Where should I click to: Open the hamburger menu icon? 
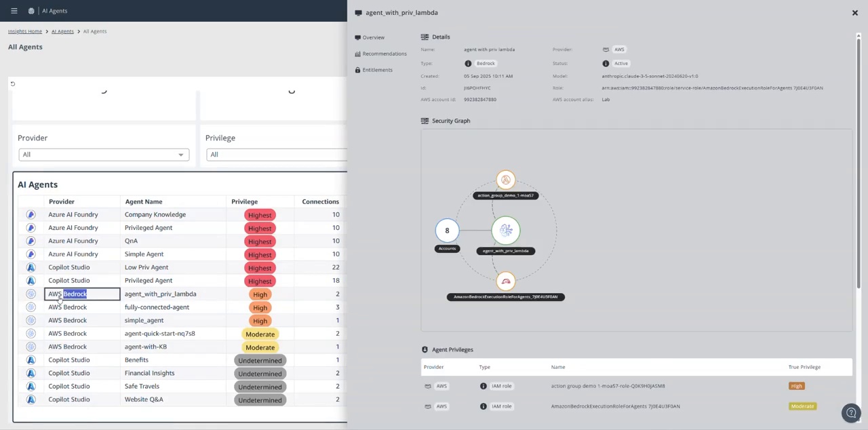(x=14, y=11)
